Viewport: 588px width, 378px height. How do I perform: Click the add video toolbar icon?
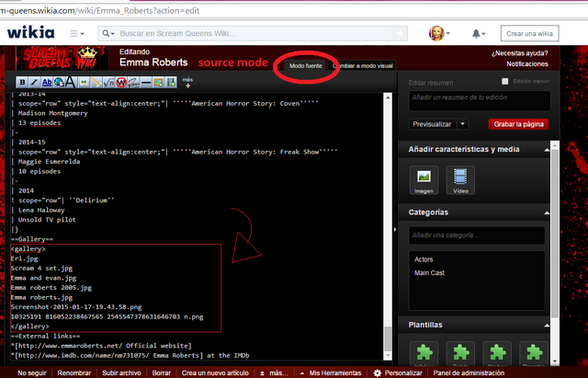pyautogui.click(x=171, y=82)
